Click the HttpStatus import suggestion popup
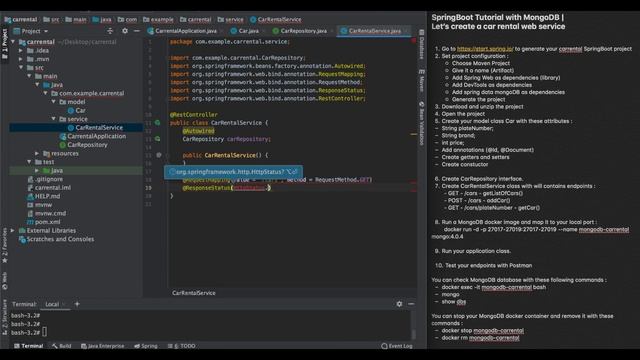 pyautogui.click(x=233, y=172)
